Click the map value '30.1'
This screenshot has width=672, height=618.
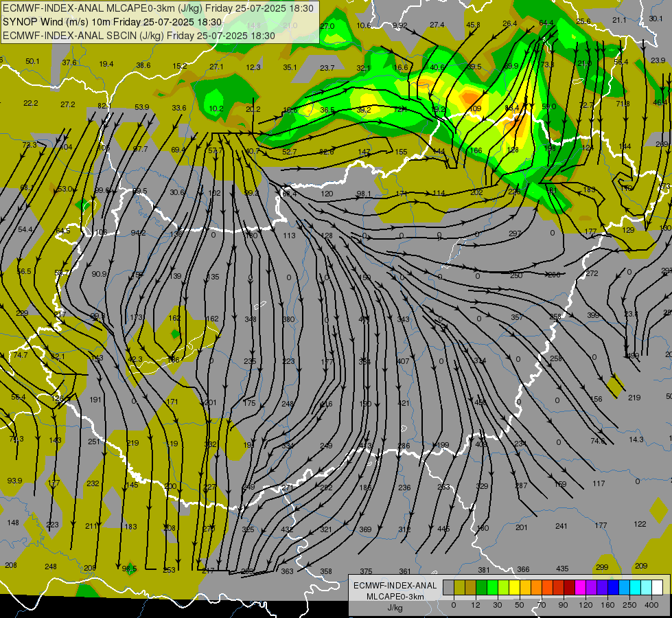click(656, 19)
